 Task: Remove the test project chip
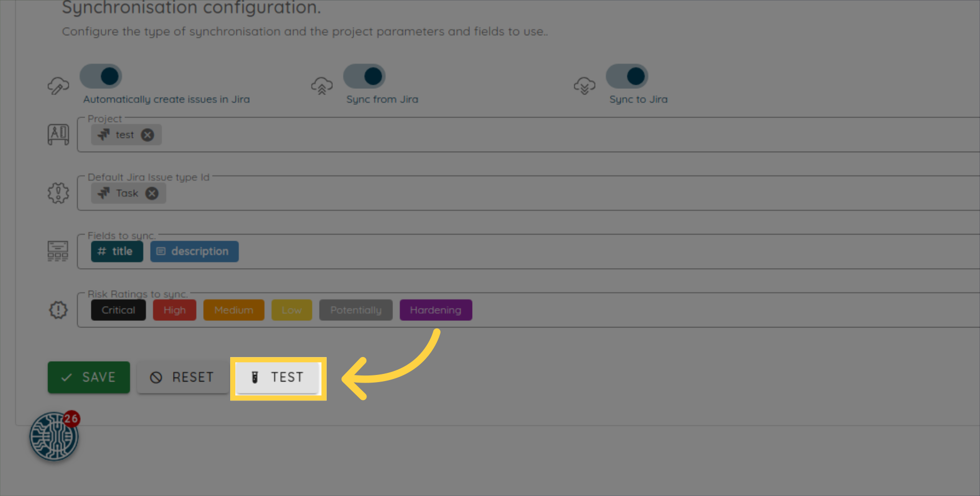(148, 135)
